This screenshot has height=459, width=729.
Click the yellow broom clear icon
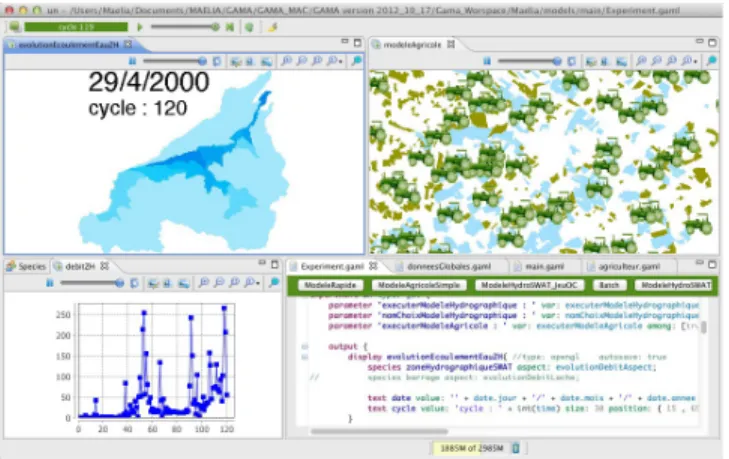[x=272, y=27]
